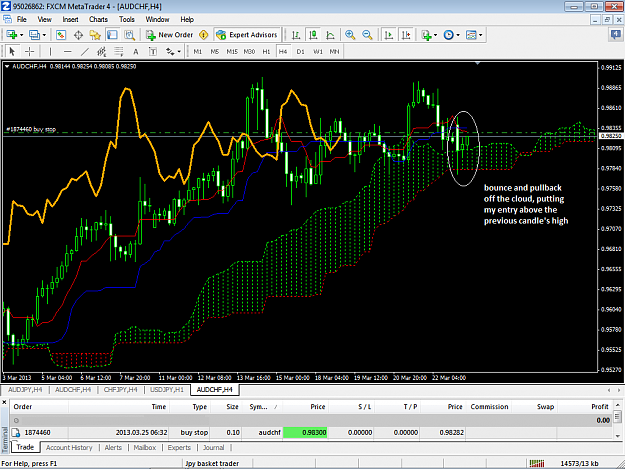This screenshot has width=625, height=469.
Task: Select the Text 'A' drawing tool
Action: pyautogui.click(x=136, y=51)
